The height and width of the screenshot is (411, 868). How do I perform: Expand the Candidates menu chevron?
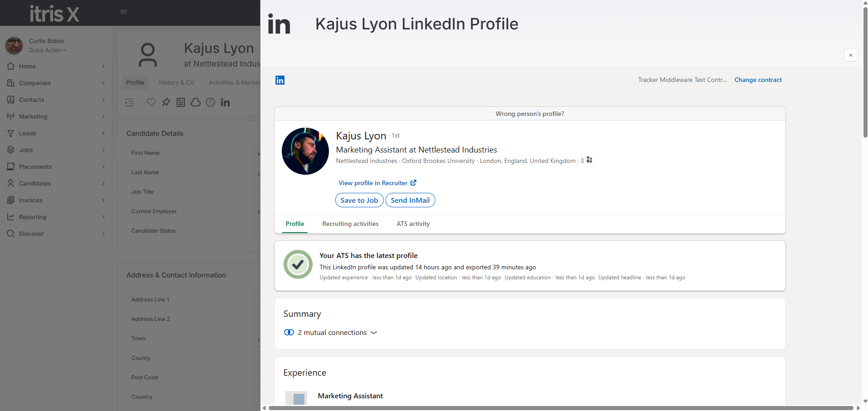(103, 184)
